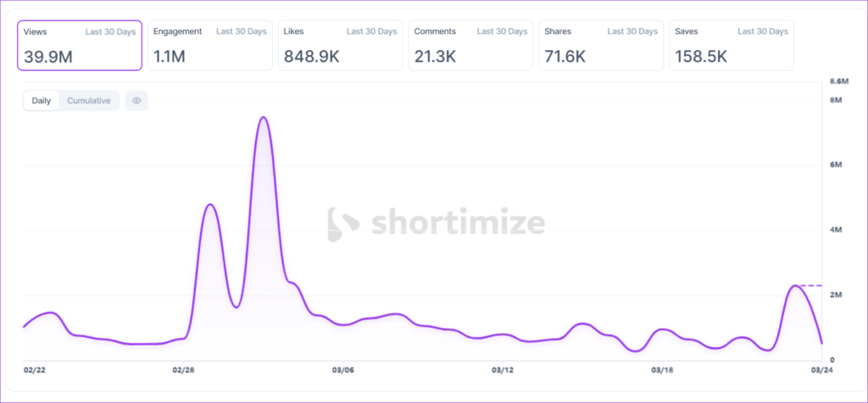Screen dimensions: 868x403
Task: Click the 02/28 date label on the axis
Action: click(184, 370)
